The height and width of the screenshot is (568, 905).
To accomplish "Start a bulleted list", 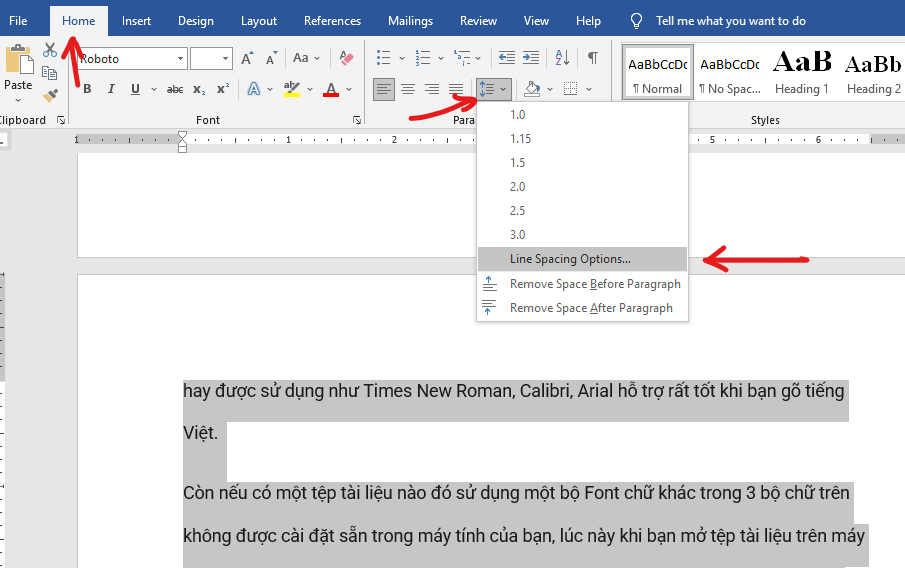I will [x=383, y=58].
